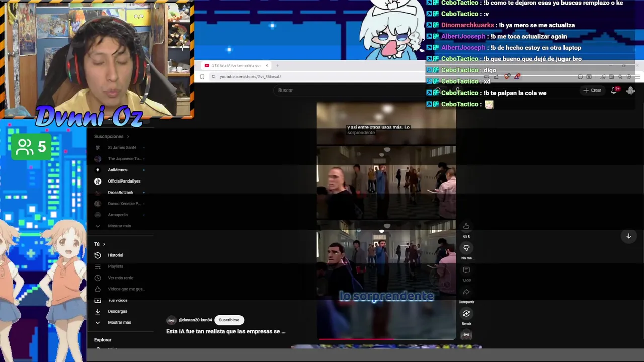Image resolution: width=644 pixels, height=362 pixels.
Task: Open the Remix icon
Action: (x=466, y=314)
